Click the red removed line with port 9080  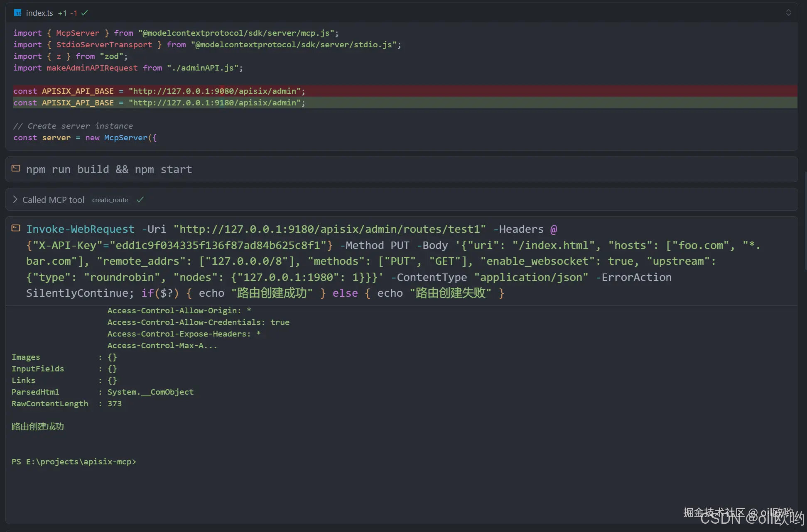[x=159, y=91]
